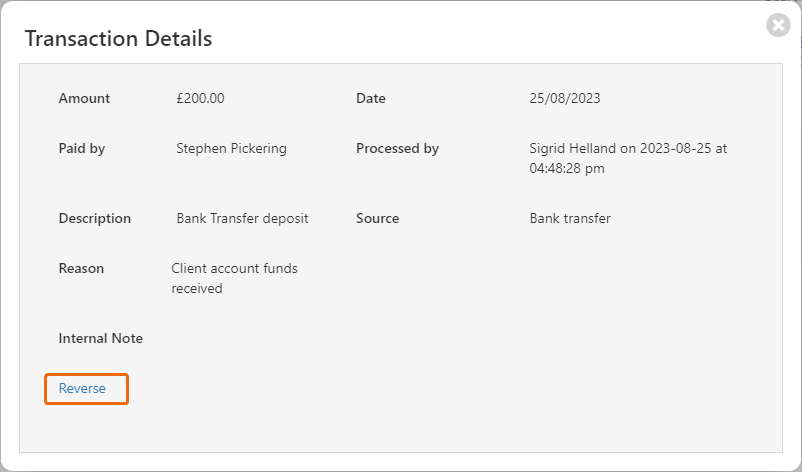Click the 04:48:28 pm processed time

[567, 169]
